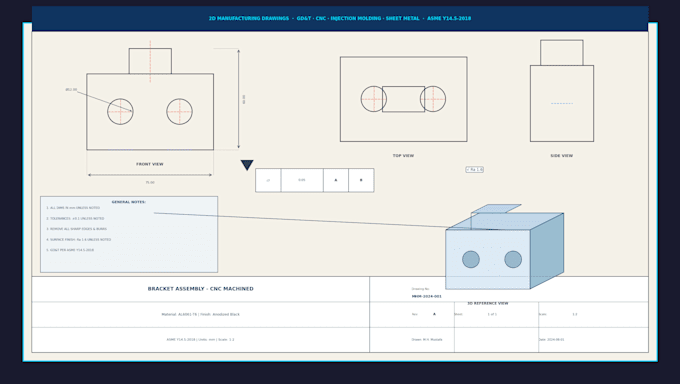Select left hole on 3D reference model
Screen dimensions: 680x384
tap(471, 259)
